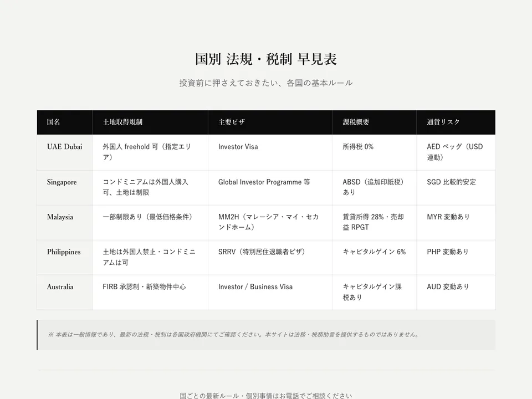Click the cell PHP 変動あり
532x399 pixels.
(456, 258)
